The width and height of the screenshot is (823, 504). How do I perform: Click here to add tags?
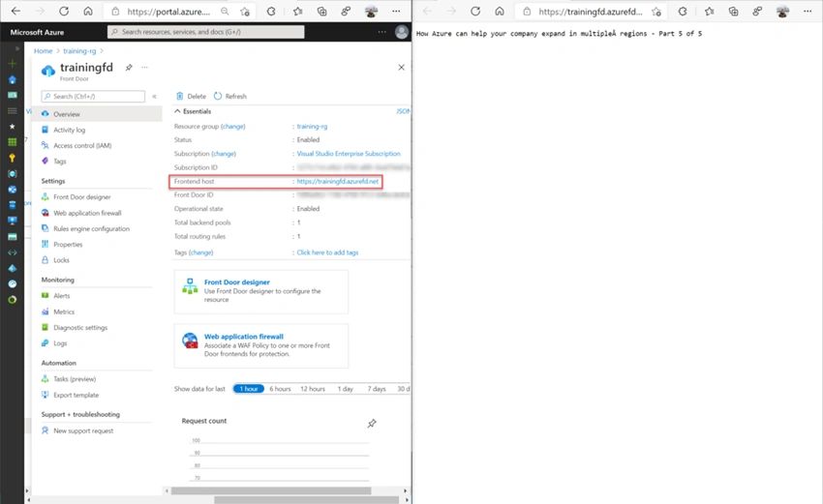pyautogui.click(x=327, y=252)
